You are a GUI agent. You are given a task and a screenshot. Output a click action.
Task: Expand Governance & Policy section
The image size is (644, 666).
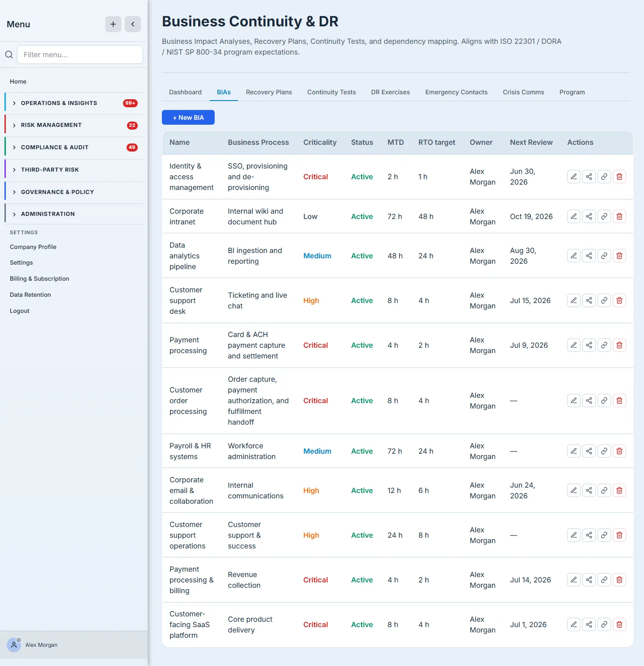tap(74, 192)
